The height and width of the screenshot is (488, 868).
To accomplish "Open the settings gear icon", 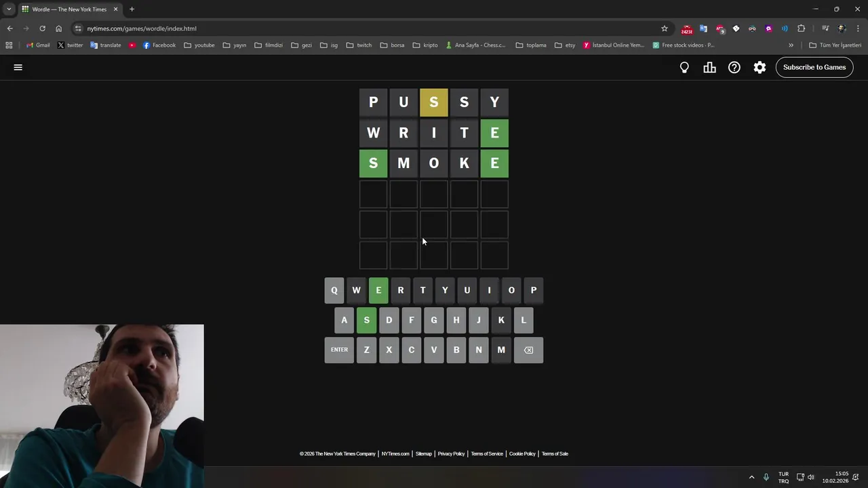I will [759, 67].
